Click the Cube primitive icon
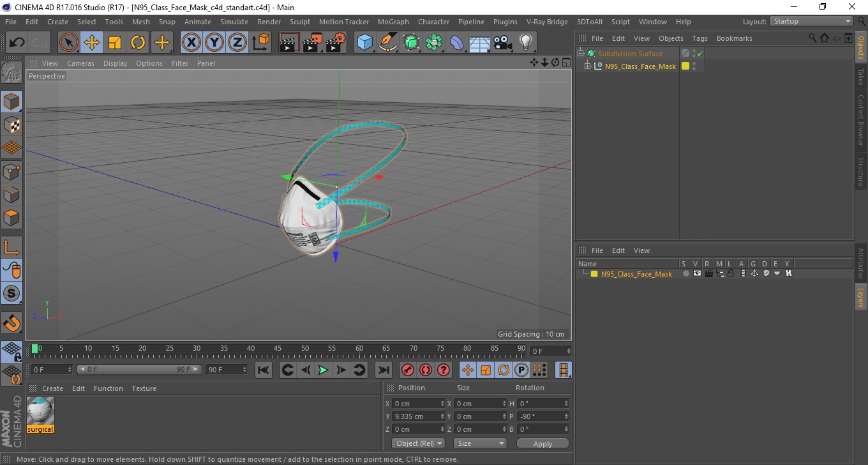Viewport: 868px width, 465px height. 364,43
